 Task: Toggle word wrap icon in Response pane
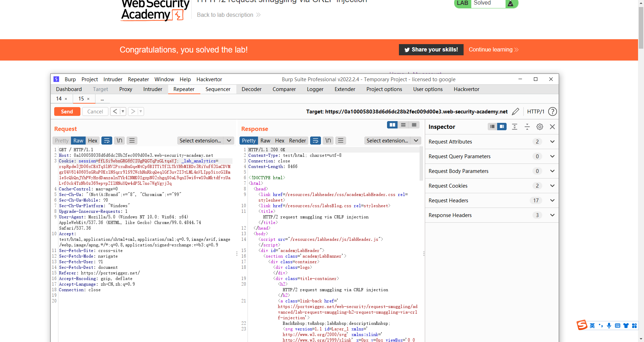click(x=316, y=140)
